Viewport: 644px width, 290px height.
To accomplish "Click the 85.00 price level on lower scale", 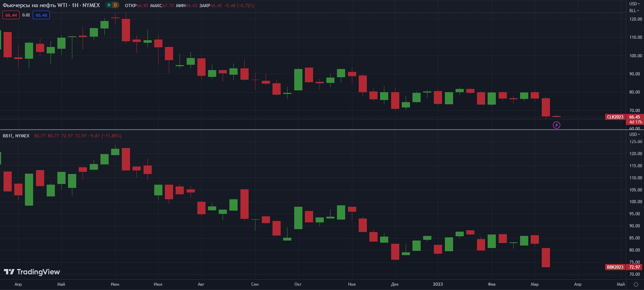I will [x=635, y=238].
